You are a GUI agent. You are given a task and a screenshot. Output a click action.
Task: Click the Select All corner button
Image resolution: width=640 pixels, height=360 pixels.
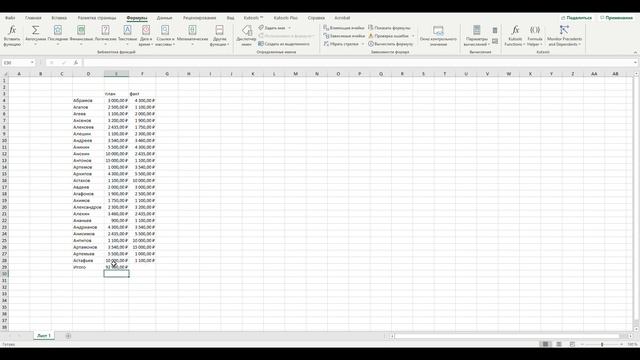(4, 74)
